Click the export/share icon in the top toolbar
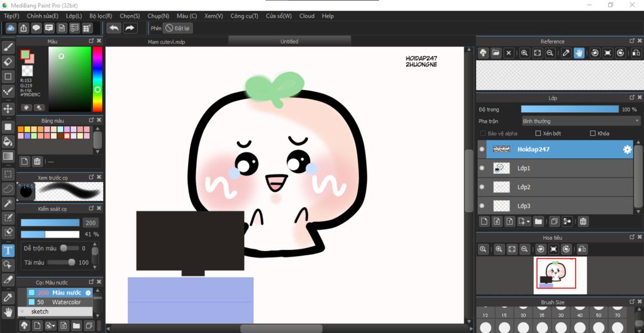 click(24, 28)
